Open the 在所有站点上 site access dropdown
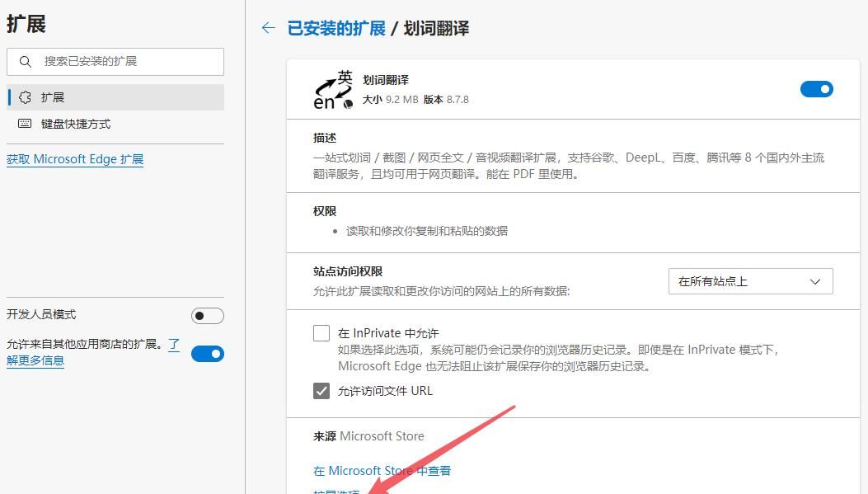868x494 pixels. pyautogui.click(x=749, y=280)
